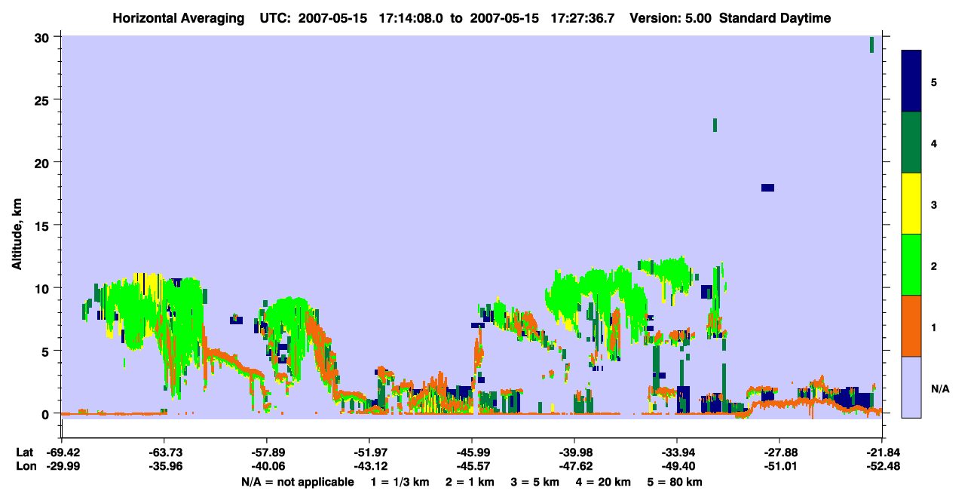Screen dimensions: 980x503
Task: Click the longitude value -45.57
Action: click(x=472, y=466)
